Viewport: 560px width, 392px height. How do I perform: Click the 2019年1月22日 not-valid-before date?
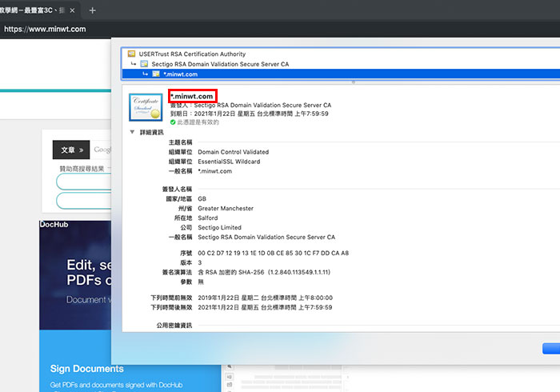tap(266, 298)
